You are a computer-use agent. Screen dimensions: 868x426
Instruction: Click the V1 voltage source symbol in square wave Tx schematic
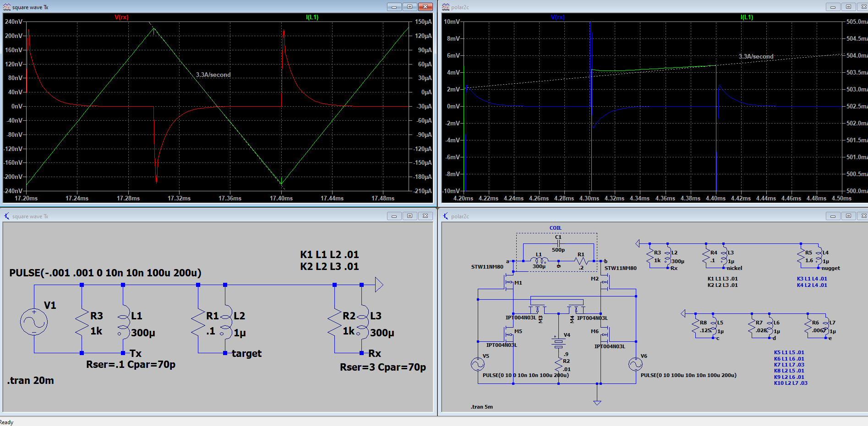coord(34,322)
